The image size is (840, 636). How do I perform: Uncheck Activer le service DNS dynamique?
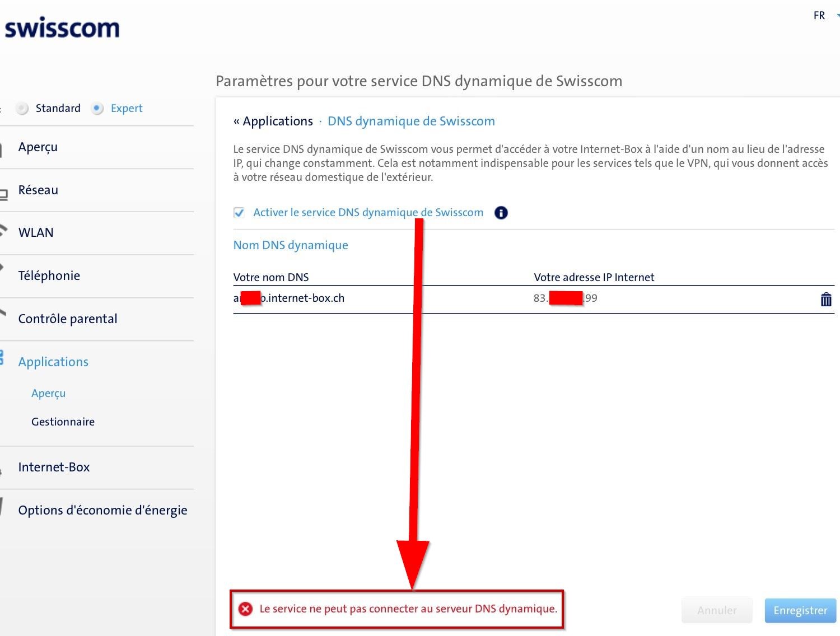[x=239, y=213]
